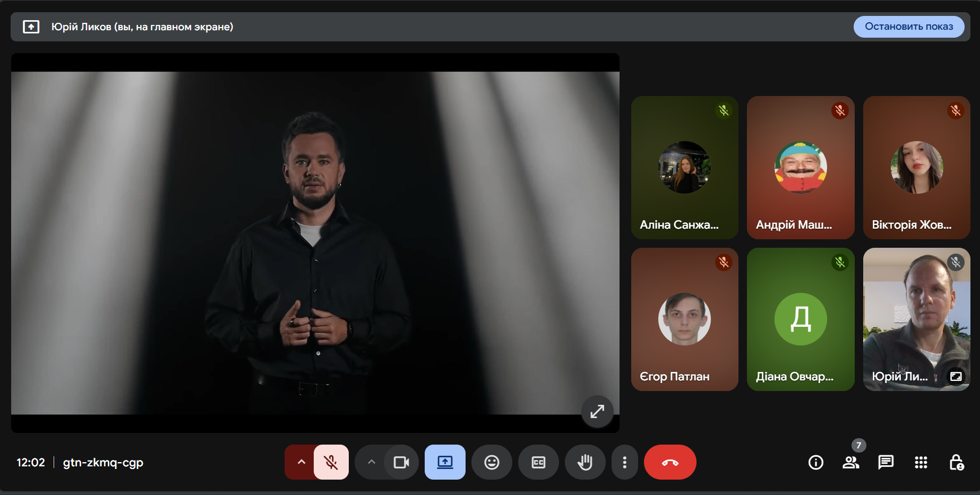Click picture-in-picture icon on Юрій Ли... tile
This screenshot has width=980, height=495.
(956, 376)
